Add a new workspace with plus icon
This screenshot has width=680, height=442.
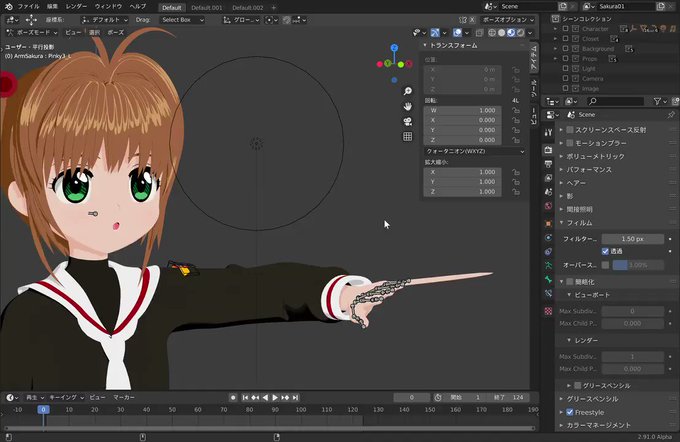tap(274, 7)
